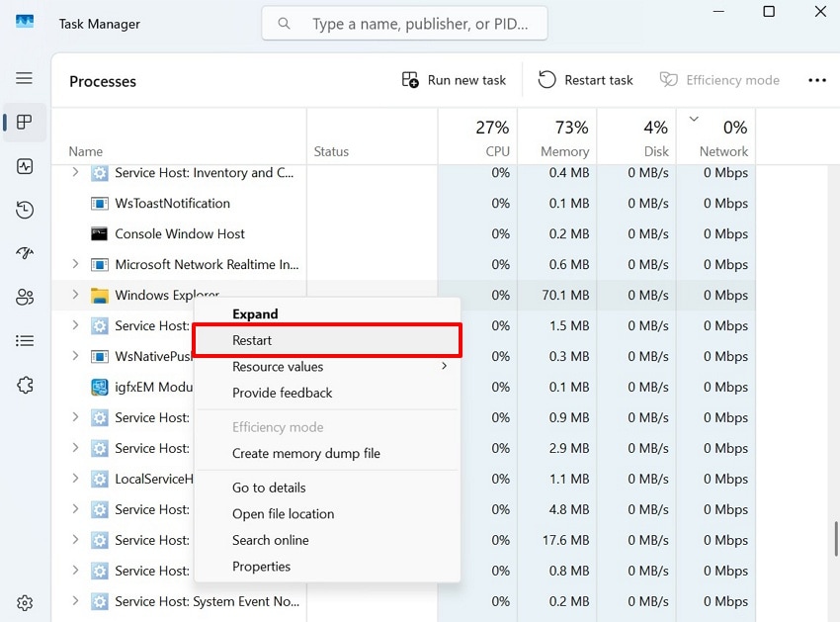Click the three-dot more options icon

(x=816, y=80)
